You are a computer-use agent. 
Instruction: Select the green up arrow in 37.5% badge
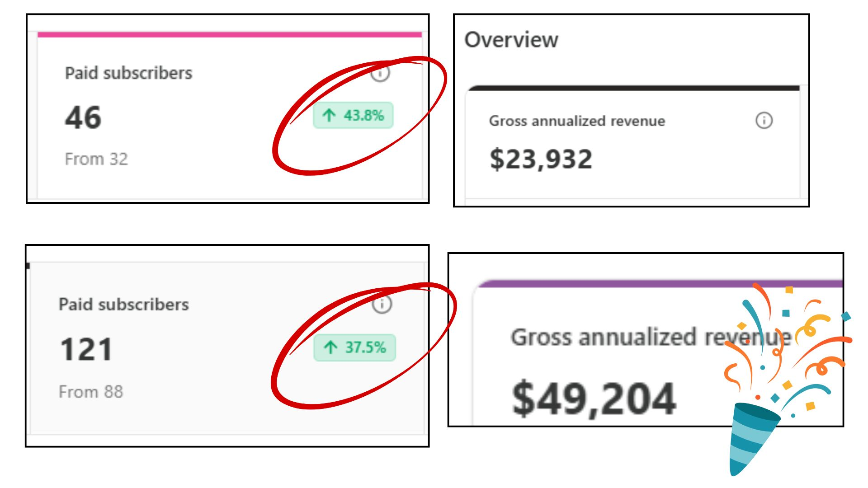pyautogui.click(x=331, y=347)
